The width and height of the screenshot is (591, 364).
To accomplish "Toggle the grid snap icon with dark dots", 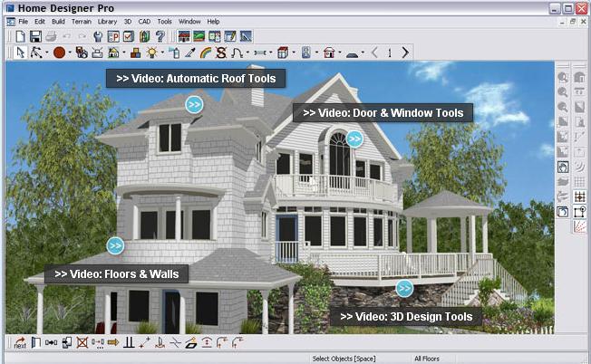I will (x=580, y=196).
